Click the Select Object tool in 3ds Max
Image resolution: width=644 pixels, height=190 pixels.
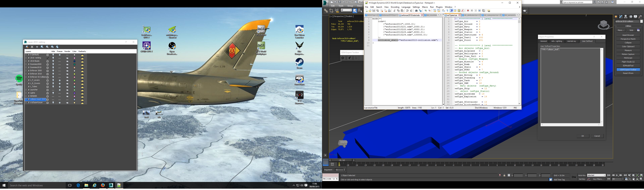pos(355,11)
